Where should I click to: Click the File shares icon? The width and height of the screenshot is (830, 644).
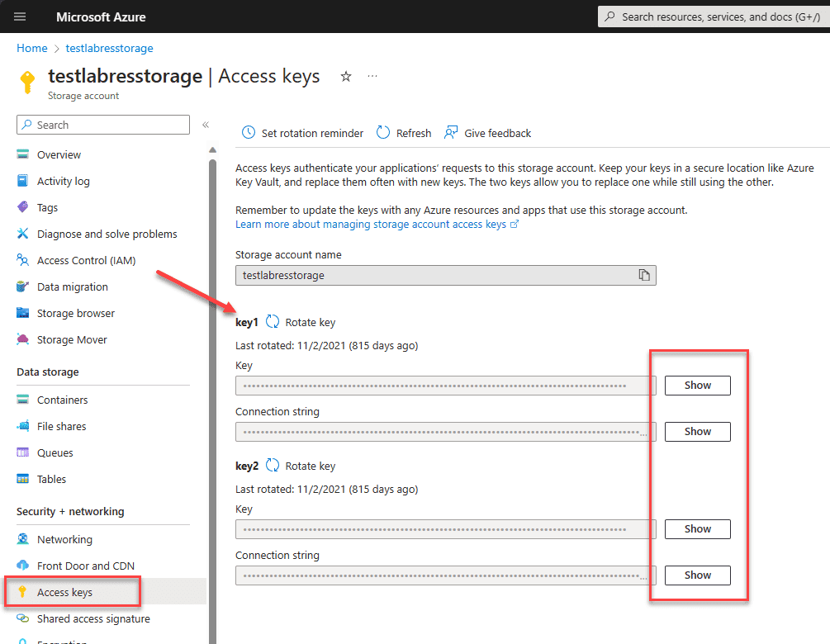(23, 426)
